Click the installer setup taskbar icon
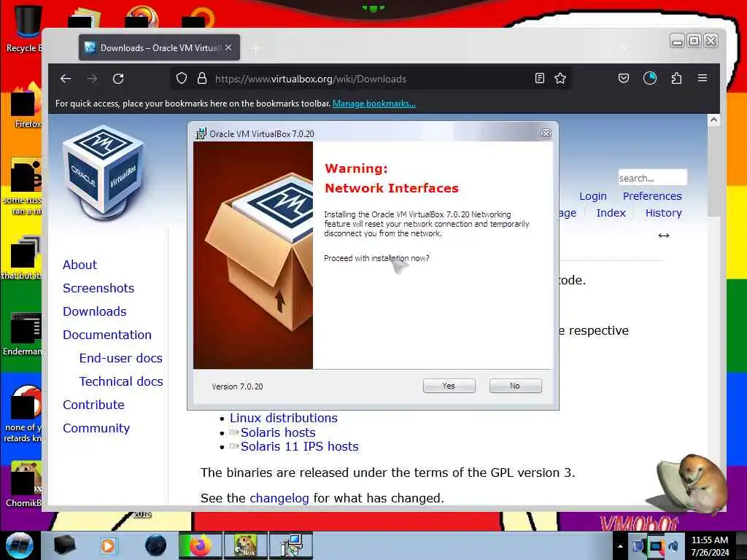747x560 pixels. [291, 545]
